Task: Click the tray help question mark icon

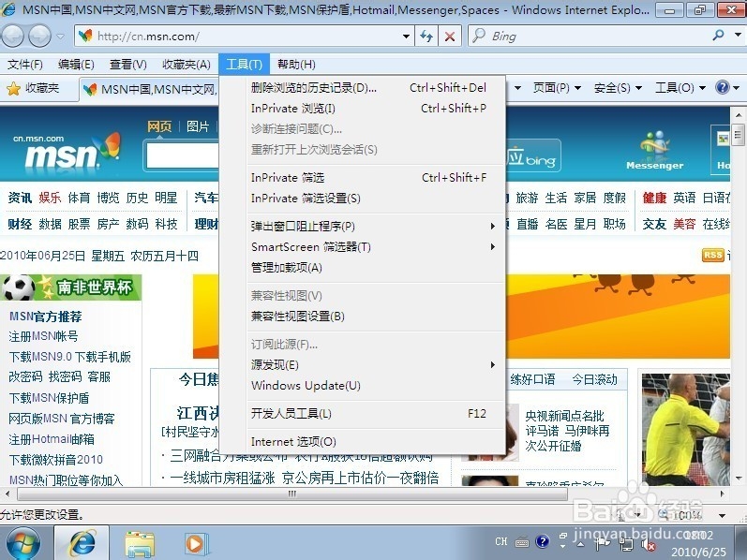Action: (x=542, y=541)
